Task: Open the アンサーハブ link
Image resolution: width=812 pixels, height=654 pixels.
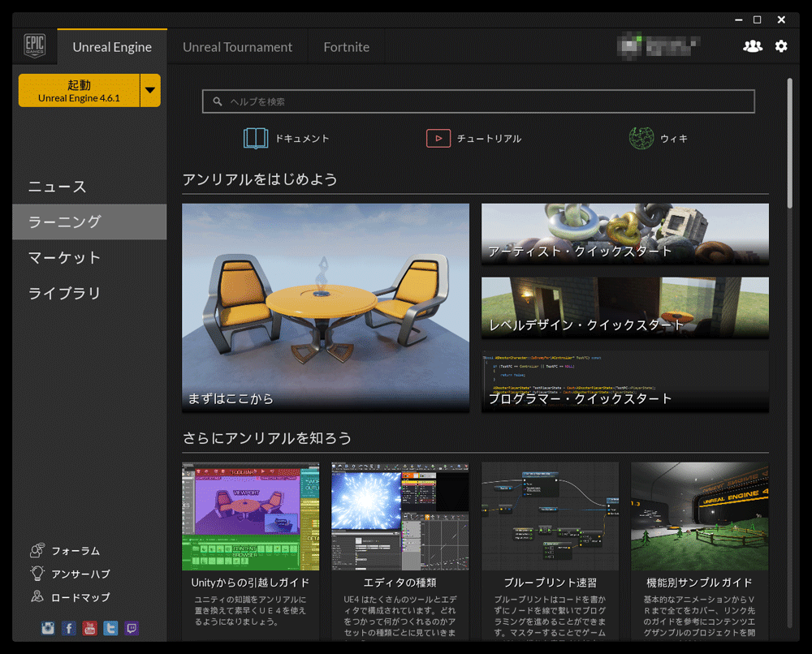Action: [80, 574]
